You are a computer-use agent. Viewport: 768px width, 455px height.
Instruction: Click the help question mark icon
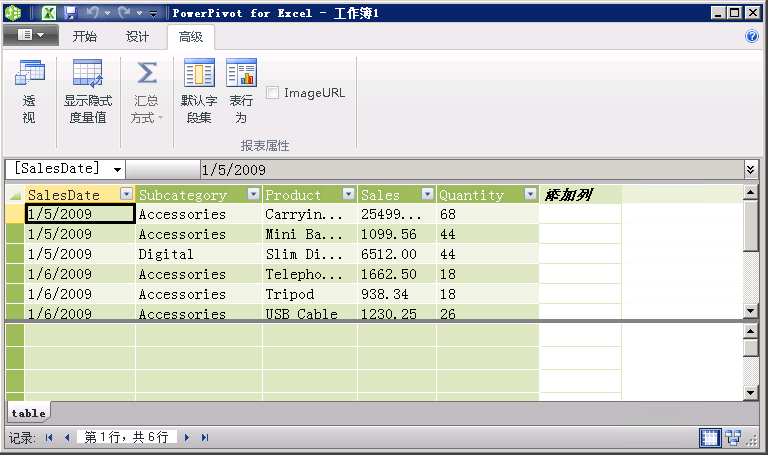pos(751,36)
